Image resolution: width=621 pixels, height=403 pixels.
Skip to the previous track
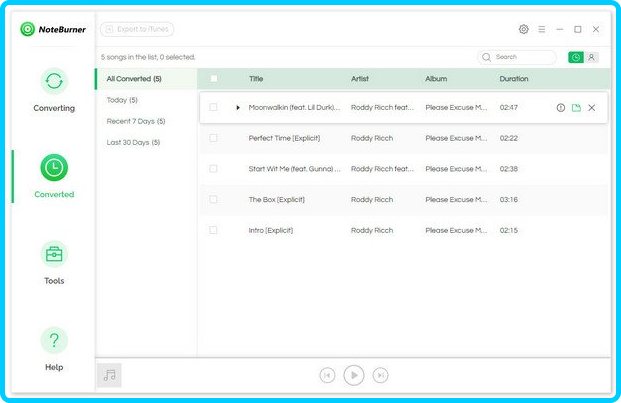(x=327, y=375)
